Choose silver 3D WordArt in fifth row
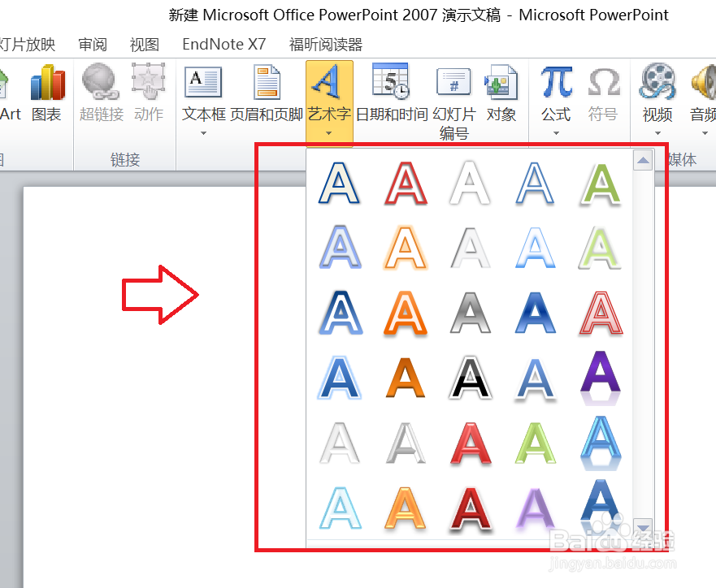The width and height of the screenshot is (716, 588). pyautogui.click(x=406, y=443)
